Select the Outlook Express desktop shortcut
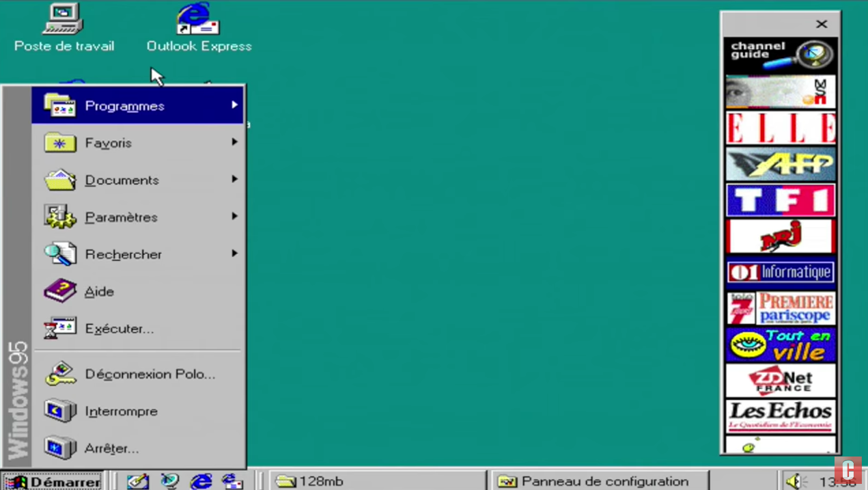Viewport: 868px width, 490px height. coord(199,27)
